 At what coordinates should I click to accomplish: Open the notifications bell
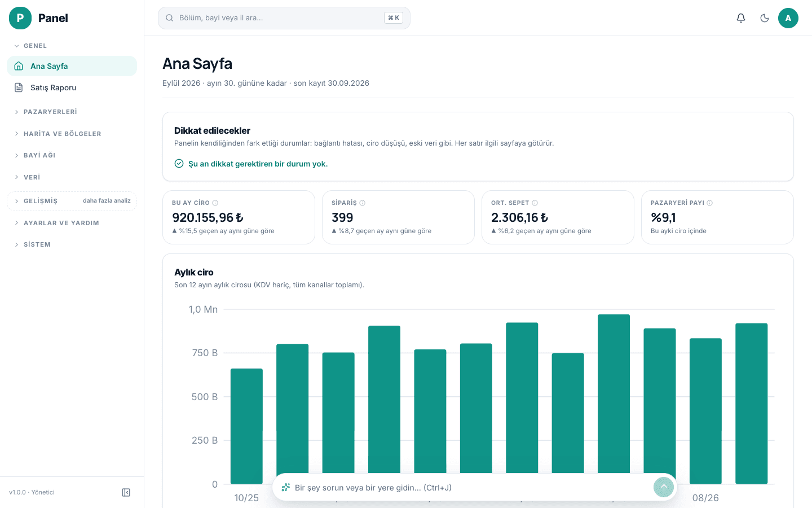[741, 18]
